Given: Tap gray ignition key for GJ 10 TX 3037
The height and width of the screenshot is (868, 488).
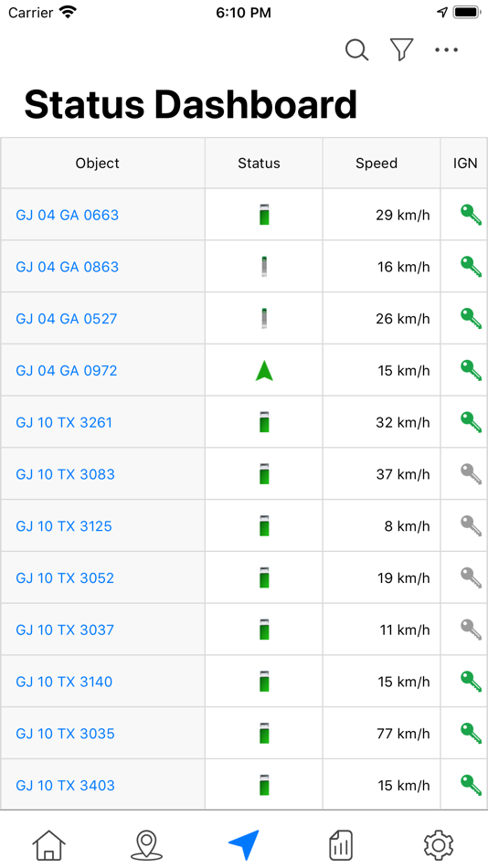Looking at the screenshot, I should (x=471, y=630).
